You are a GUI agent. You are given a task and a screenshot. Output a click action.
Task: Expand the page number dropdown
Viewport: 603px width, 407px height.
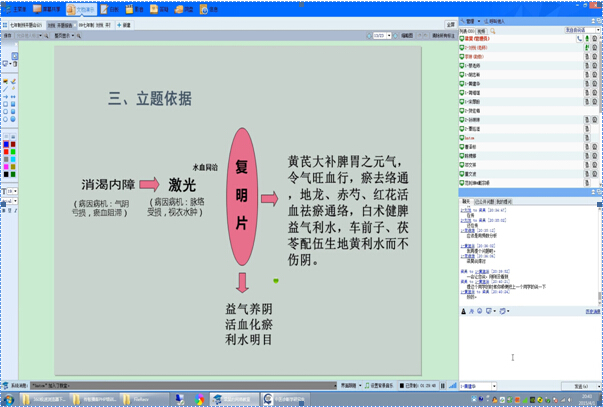[387, 34]
